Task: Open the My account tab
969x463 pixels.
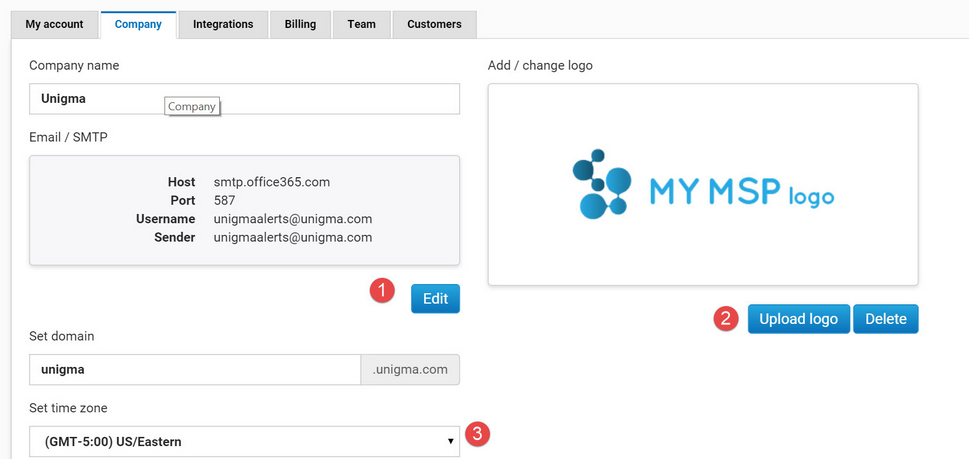Action: click(x=54, y=25)
